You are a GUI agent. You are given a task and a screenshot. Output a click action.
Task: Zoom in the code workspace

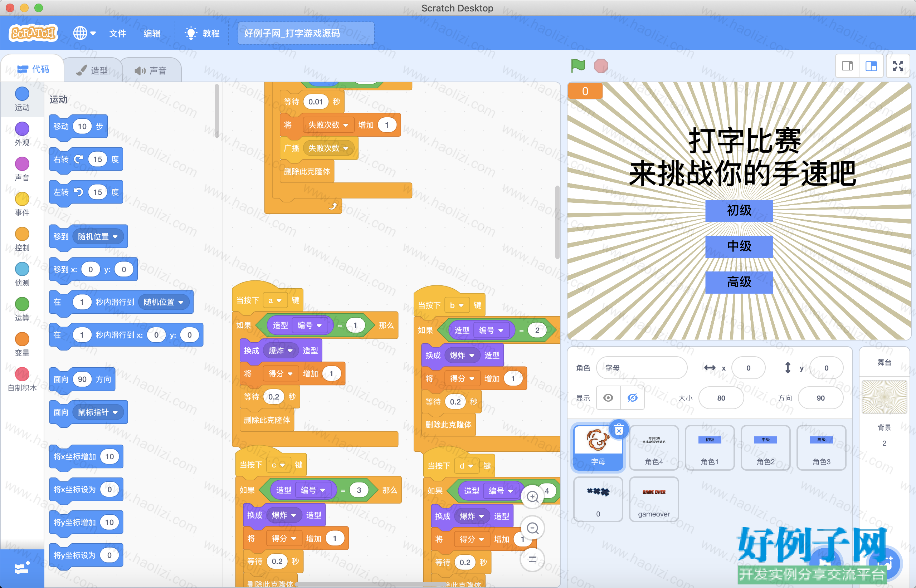532,497
